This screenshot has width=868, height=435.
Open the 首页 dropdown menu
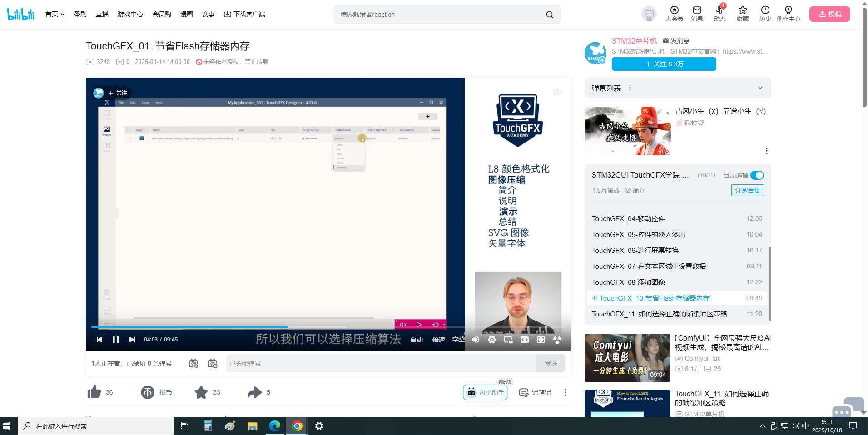click(55, 14)
